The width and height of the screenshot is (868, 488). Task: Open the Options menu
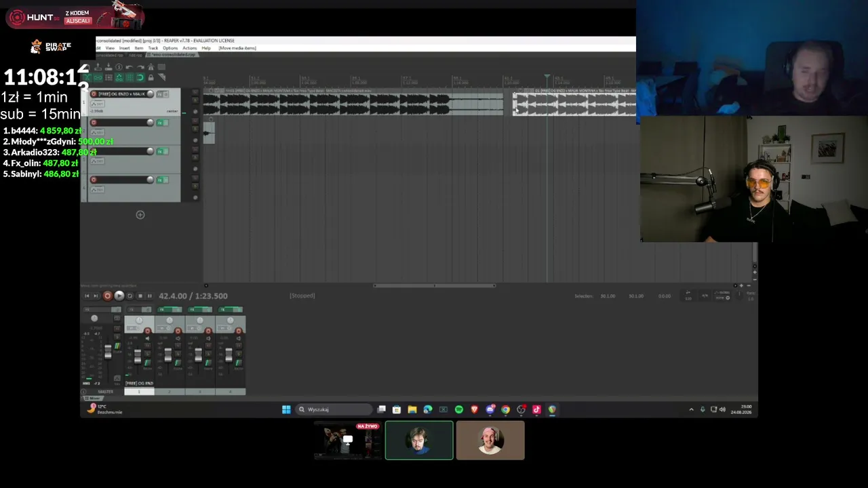(170, 48)
